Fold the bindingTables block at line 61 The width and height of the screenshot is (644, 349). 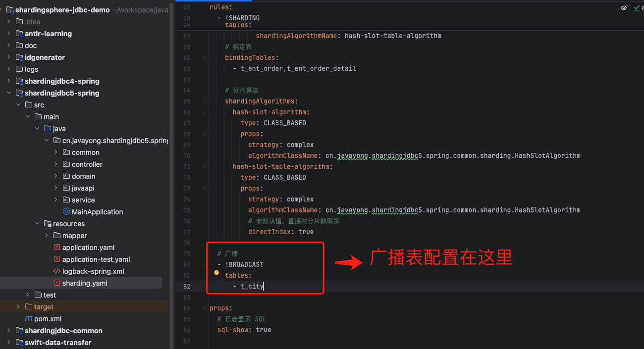[x=205, y=58]
